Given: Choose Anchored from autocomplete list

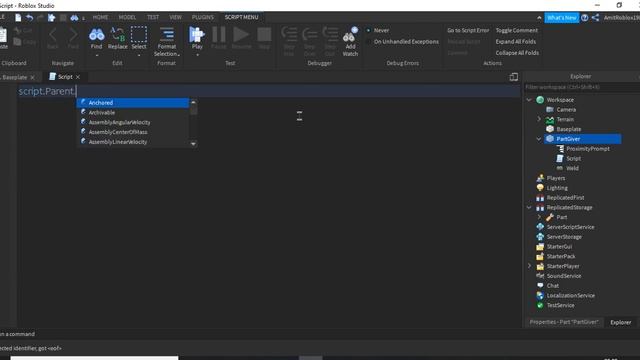Looking at the screenshot, I should tap(133, 103).
